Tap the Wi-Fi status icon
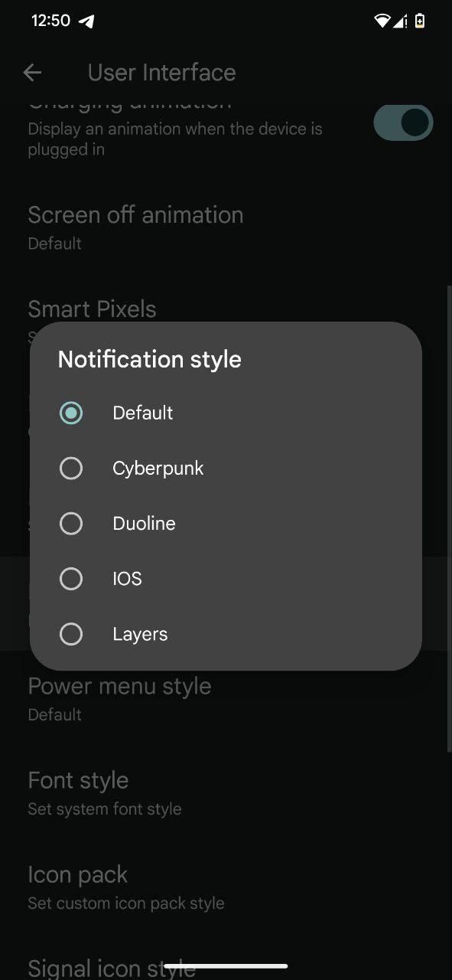 coord(382,21)
